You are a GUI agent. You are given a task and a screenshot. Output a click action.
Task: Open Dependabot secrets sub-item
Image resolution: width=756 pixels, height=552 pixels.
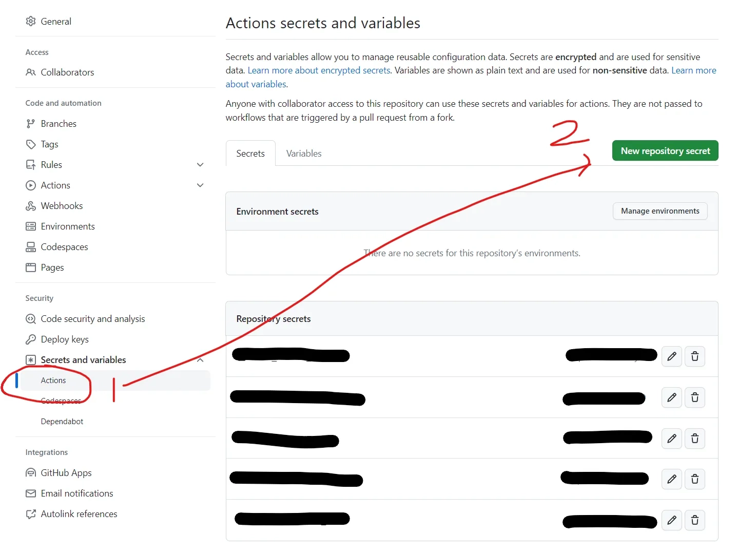click(x=62, y=422)
